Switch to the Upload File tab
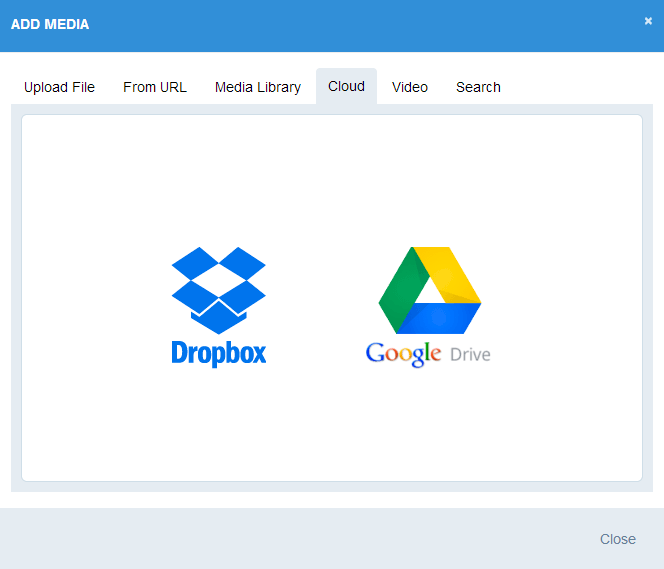Image resolution: width=664 pixels, height=569 pixels. (59, 87)
